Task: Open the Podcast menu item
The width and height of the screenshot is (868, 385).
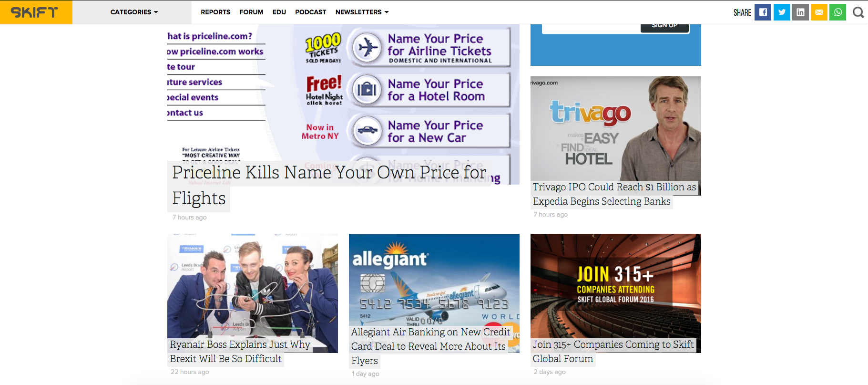Action: point(311,12)
